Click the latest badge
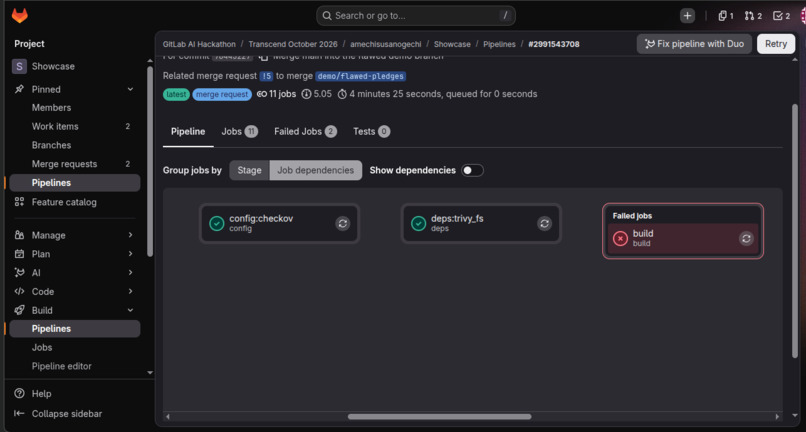806x432 pixels. click(176, 95)
